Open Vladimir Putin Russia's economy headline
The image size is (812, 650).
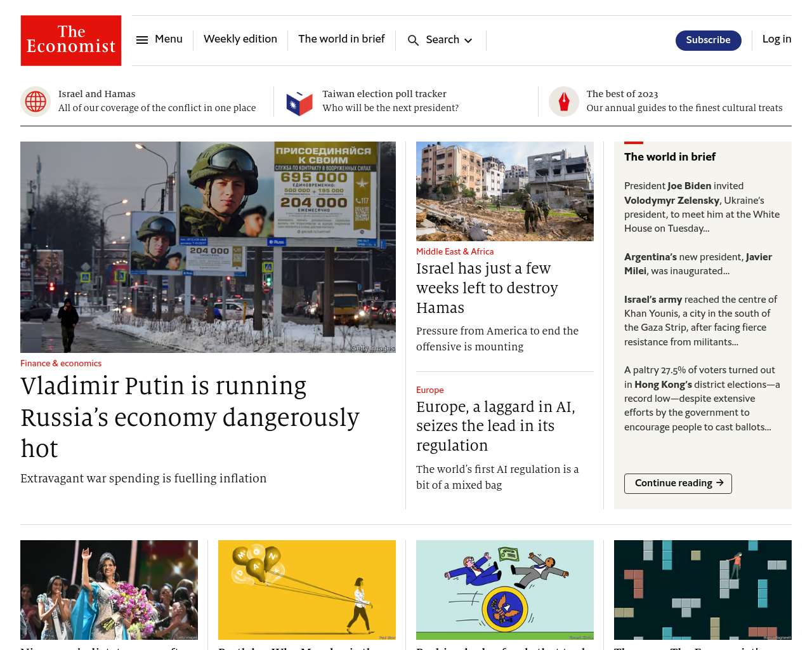coord(190,417)
